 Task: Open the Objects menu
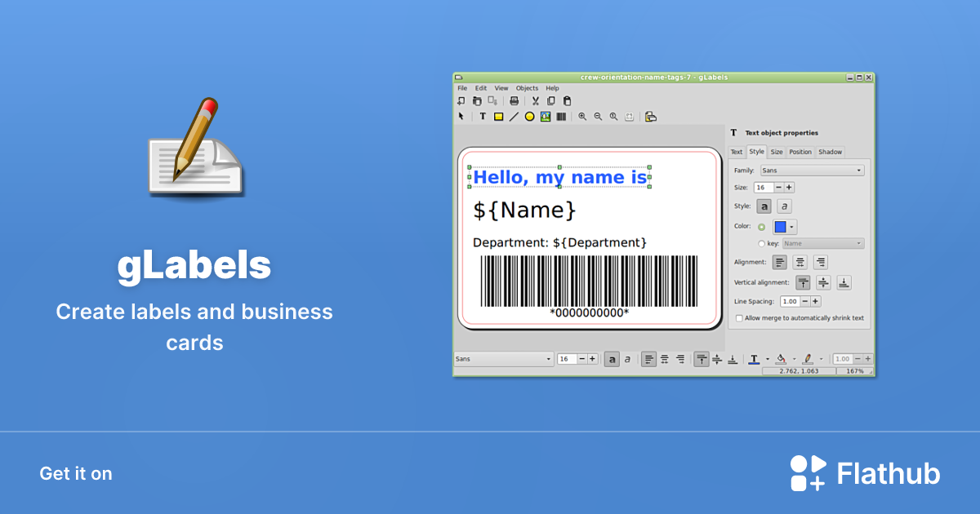[527, 88]
